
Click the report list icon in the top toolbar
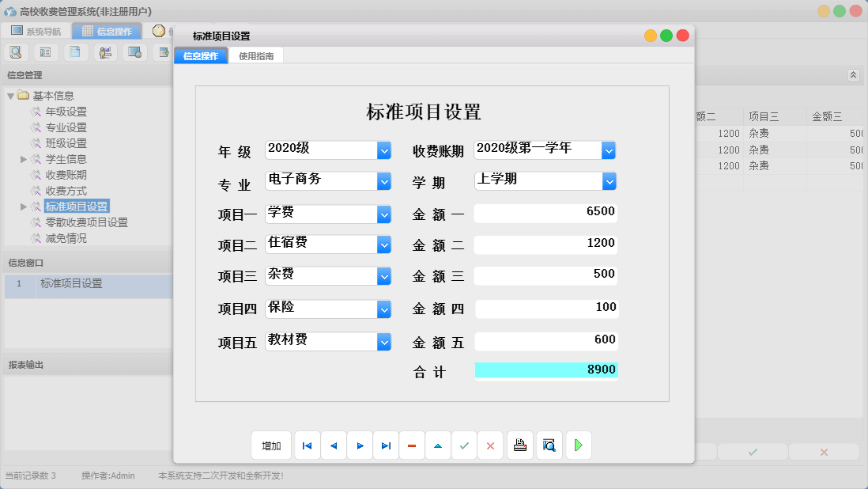(45, 51)
